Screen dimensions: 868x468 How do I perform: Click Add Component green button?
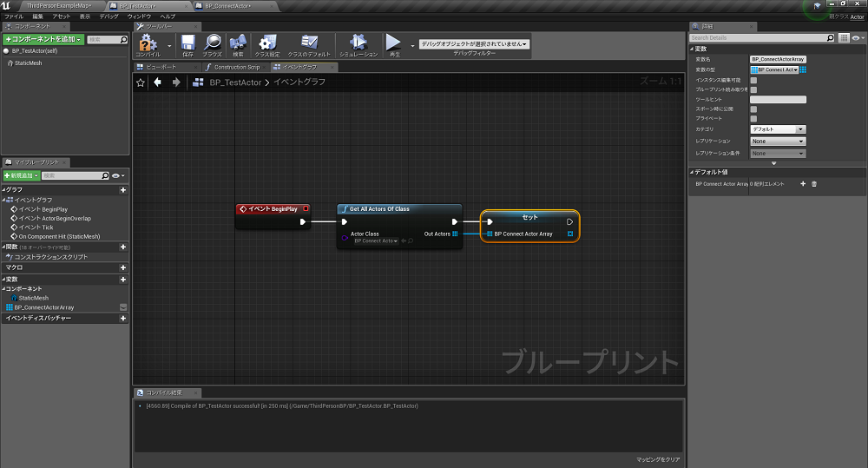click(x=43, y=39)
